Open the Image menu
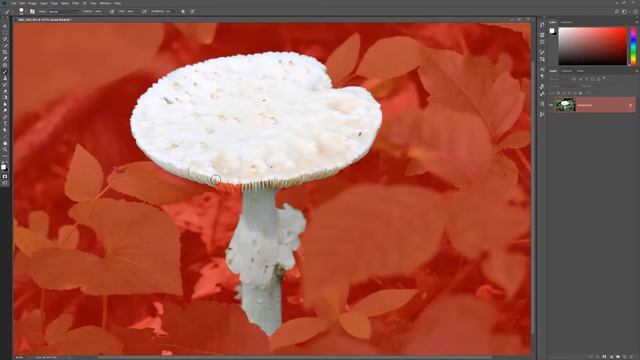640x360 pixels. click(32, 3)
